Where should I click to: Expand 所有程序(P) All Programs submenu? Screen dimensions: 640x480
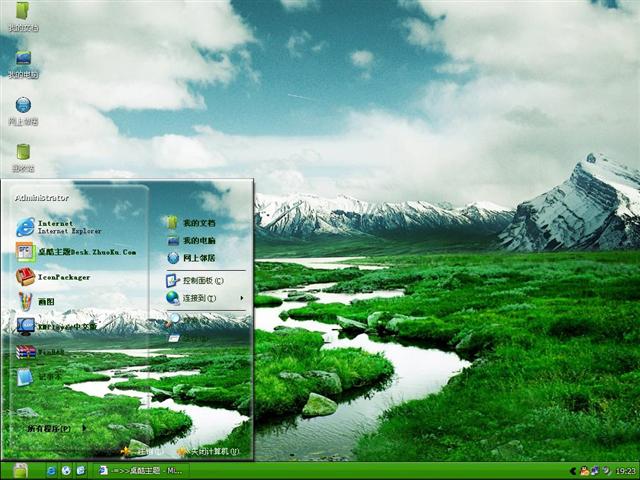click(x=56, y=429)
